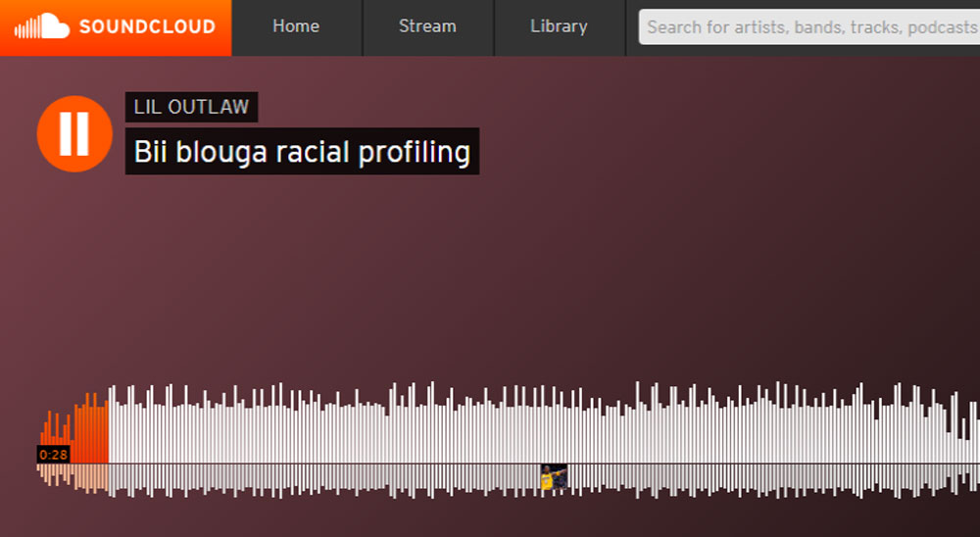Seek in the track waveform

(x=508, y=441)
